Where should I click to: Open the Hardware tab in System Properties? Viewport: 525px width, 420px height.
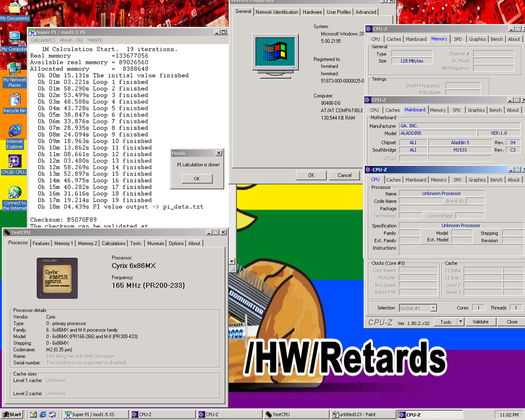tap(312, 12)
